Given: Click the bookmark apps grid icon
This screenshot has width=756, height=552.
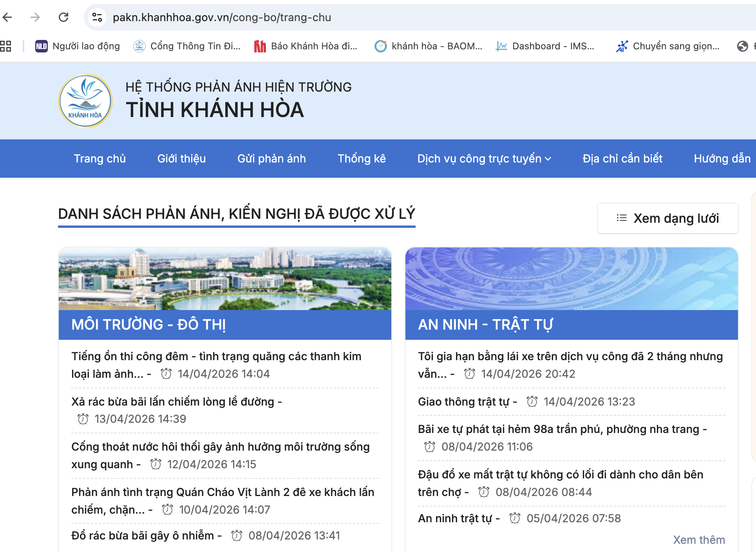Looking at the screenshot, I should point(7,46).
